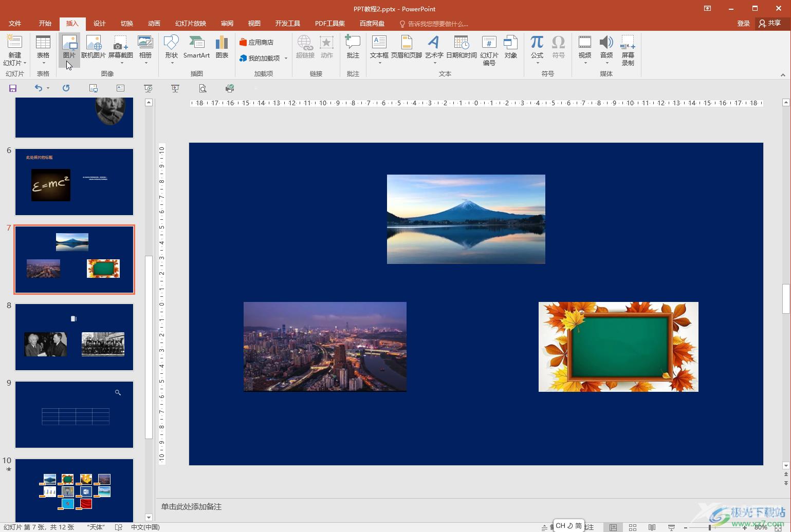Save the presentation with the save icon
Viewport: 791px width, 532px height.
tap(13, 88)
